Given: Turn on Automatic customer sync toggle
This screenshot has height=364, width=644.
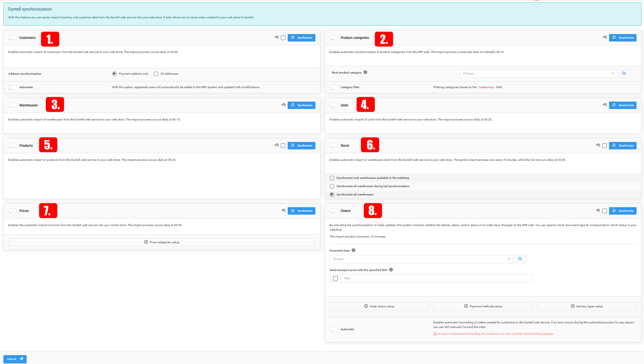Looking at the screenshot, I should click(x=13, y=87).
